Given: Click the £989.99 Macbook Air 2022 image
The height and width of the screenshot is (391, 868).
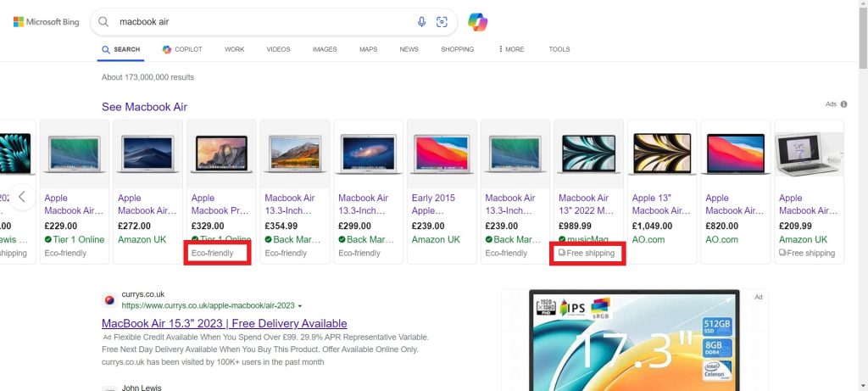Looking at the screenshot, I should tap(588, 154).
